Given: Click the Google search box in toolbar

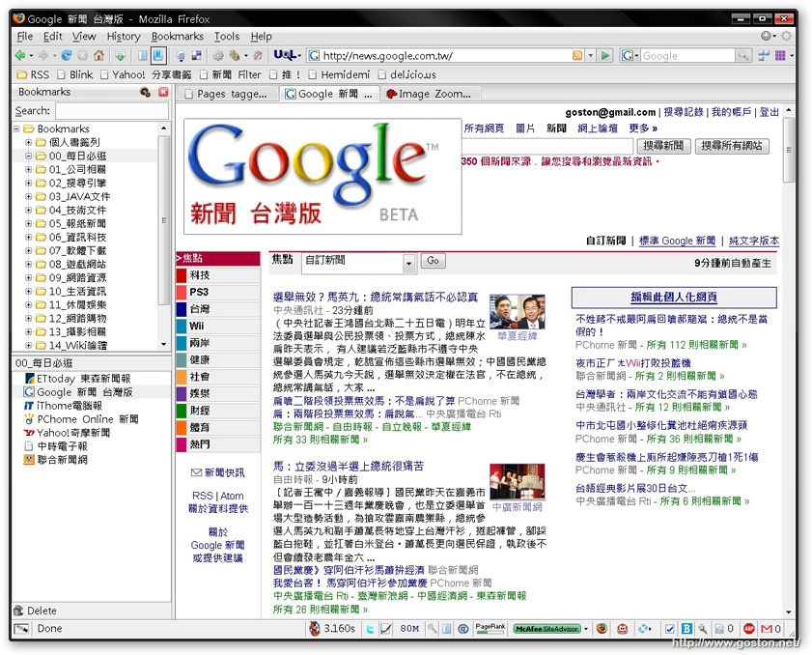Looking at the screenshot, I should tap(687, 55).
